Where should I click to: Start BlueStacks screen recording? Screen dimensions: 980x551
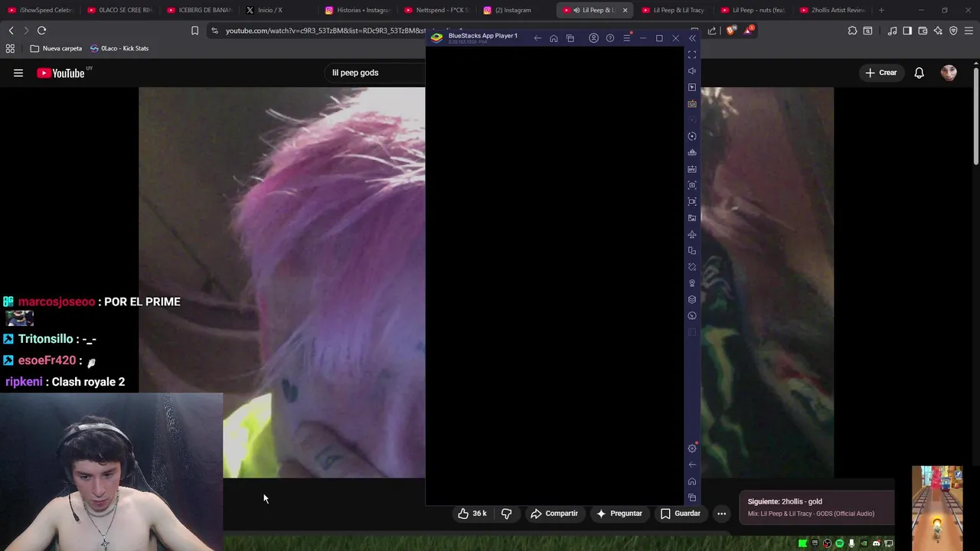(692, 201)
